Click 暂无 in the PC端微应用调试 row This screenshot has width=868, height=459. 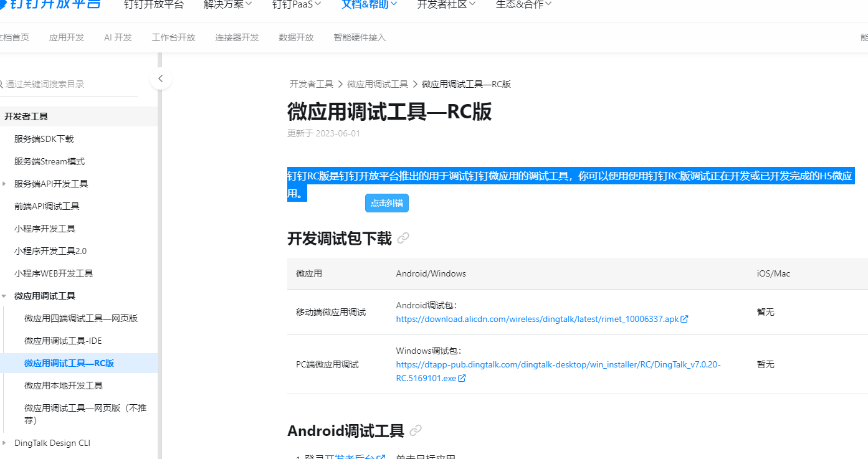(766, 364)
